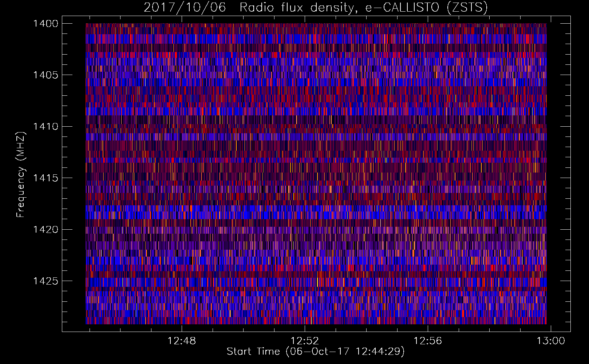Select the 1420 frequency tick label
589x364 pixels.
pyautogui.click(x=46, y=230)
